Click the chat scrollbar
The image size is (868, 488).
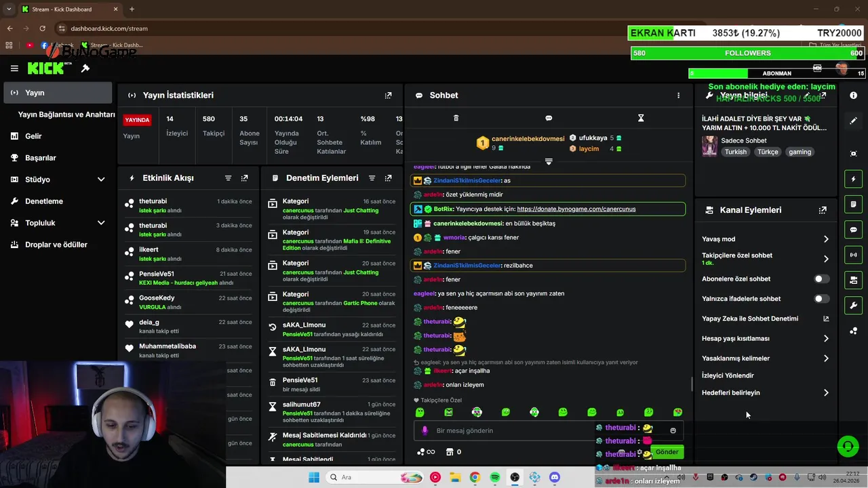point(692,384)
